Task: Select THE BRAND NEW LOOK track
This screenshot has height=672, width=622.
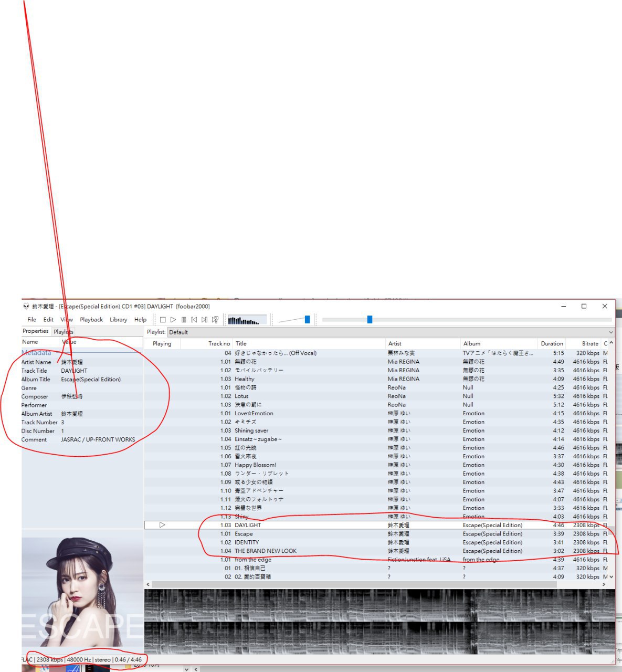Action: [376, 551]
